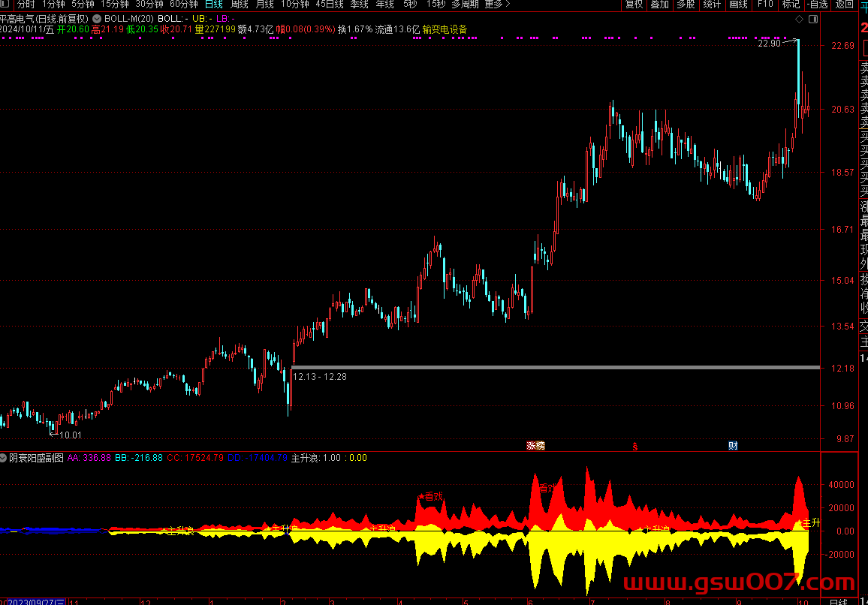The width and height of the screenshot is (868, 605).
Task: Click the stock title 平高电气(日线.前复权)
Action: [44, 19]
